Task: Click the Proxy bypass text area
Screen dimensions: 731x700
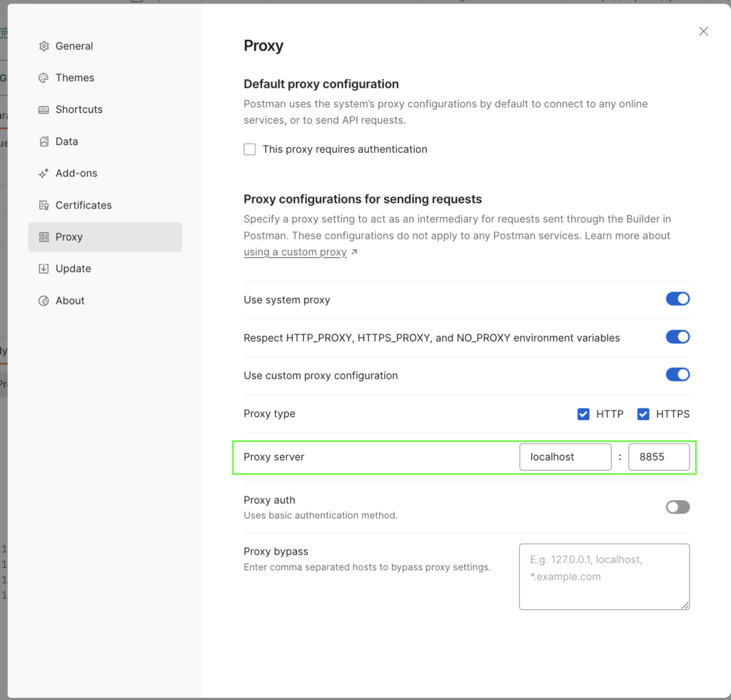Action: point(604,576)
